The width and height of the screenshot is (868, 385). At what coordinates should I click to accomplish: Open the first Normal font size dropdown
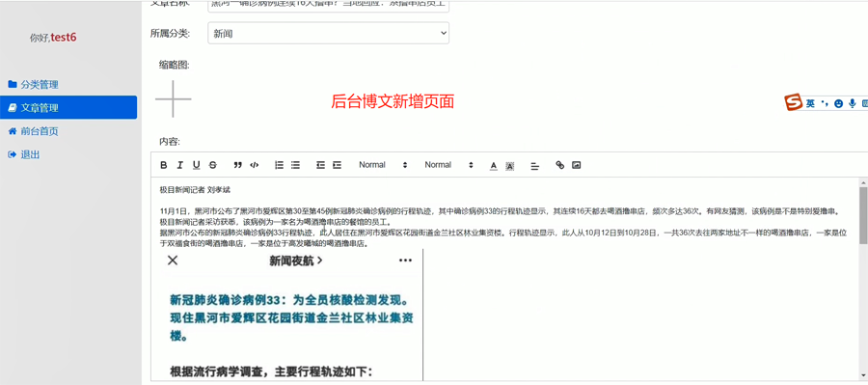[x=383, y=165]
